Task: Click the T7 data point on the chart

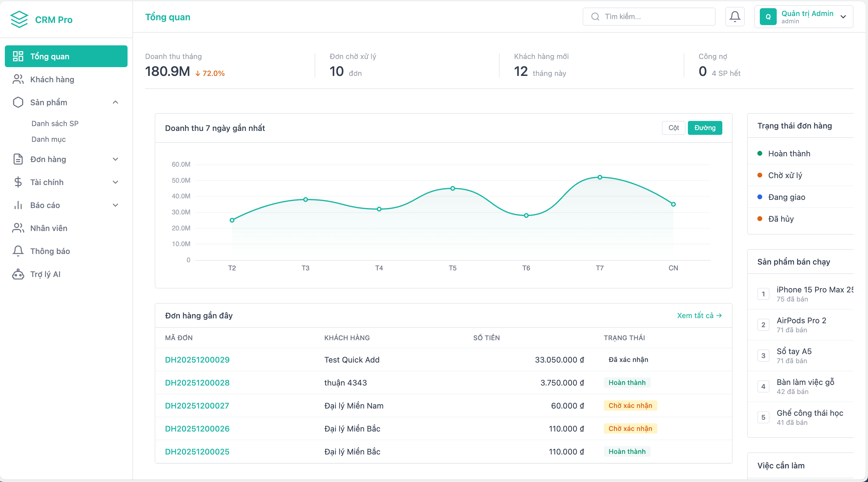Action: click(x=600, y=177)
